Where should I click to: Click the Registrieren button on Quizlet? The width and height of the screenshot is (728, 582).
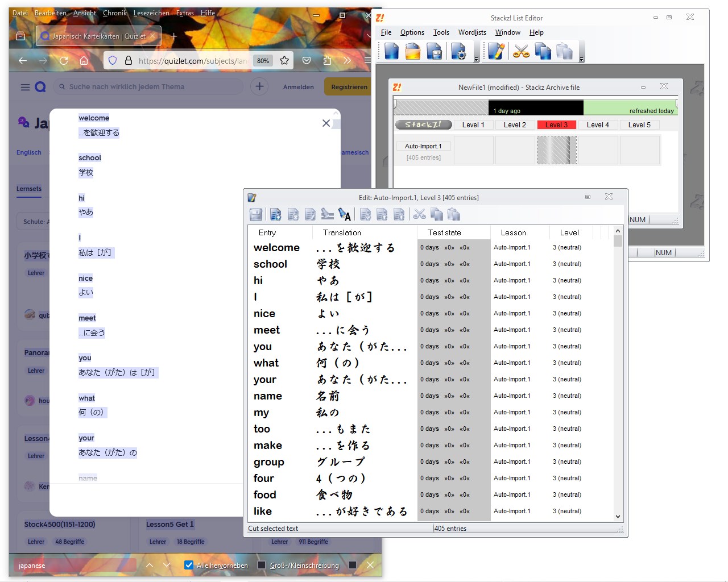pyautogui.click(x=349, y=87)
